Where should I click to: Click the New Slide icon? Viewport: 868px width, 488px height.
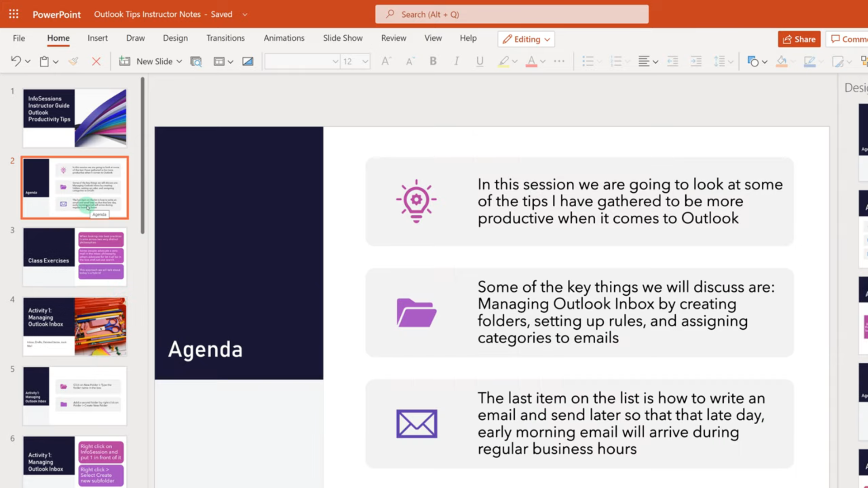tap(124, 61)
